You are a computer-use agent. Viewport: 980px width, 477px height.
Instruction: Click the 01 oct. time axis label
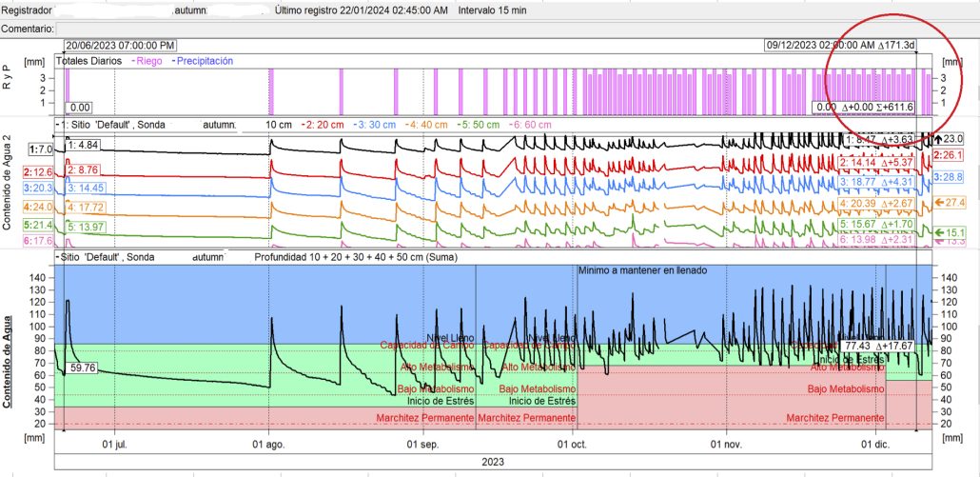coord(574,444)
